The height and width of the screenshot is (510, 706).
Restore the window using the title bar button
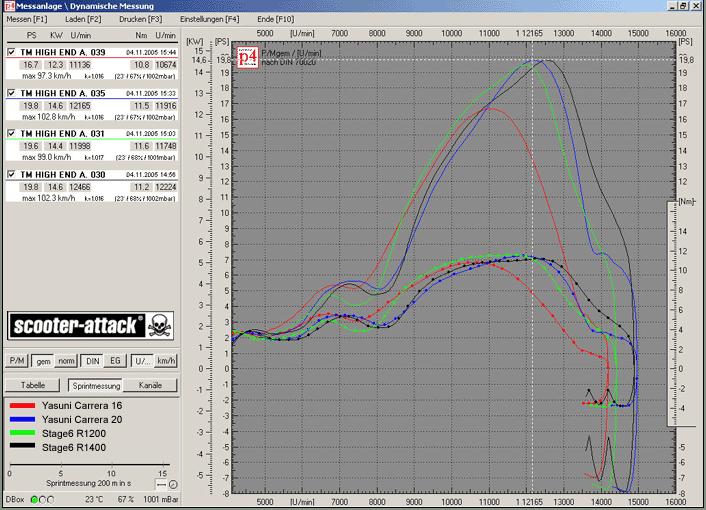click(x=682, y=6)
